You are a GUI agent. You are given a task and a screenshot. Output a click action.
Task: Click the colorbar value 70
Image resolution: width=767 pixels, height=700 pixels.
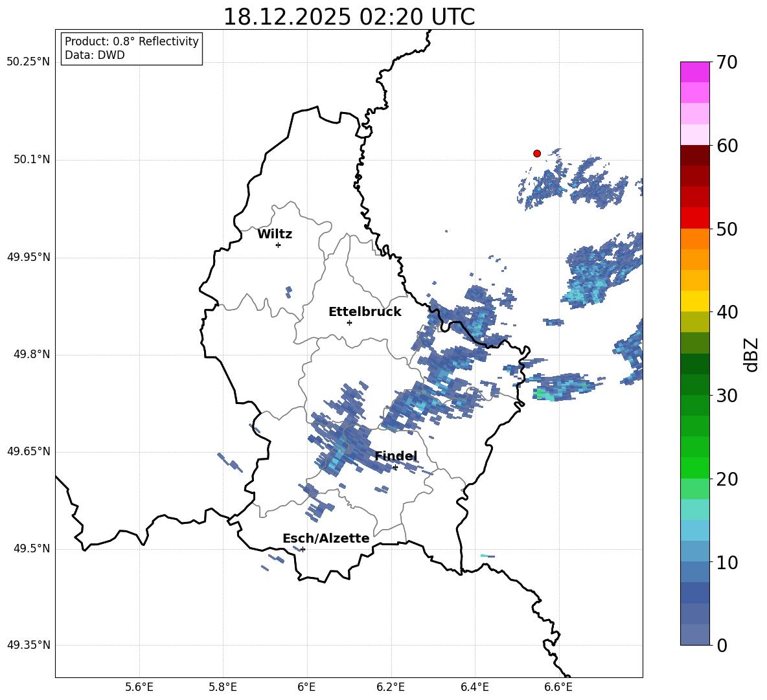[x=727, y=62]
